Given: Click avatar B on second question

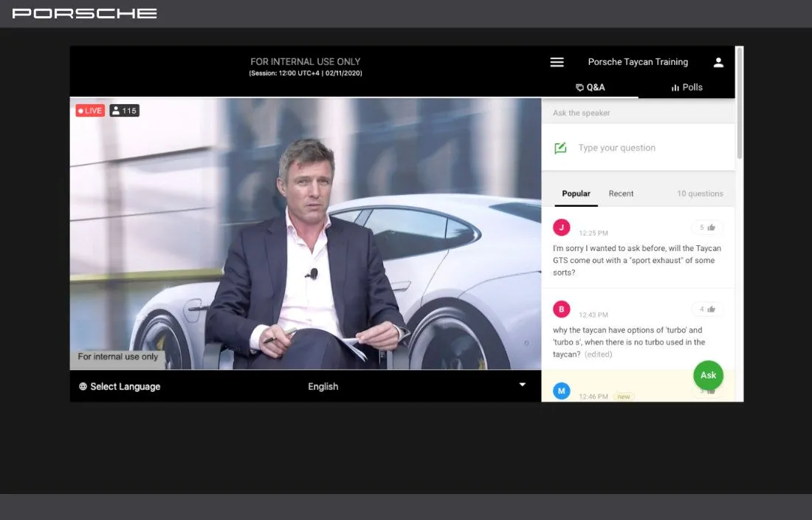Looking at the screenshot, I should [561, 309].
